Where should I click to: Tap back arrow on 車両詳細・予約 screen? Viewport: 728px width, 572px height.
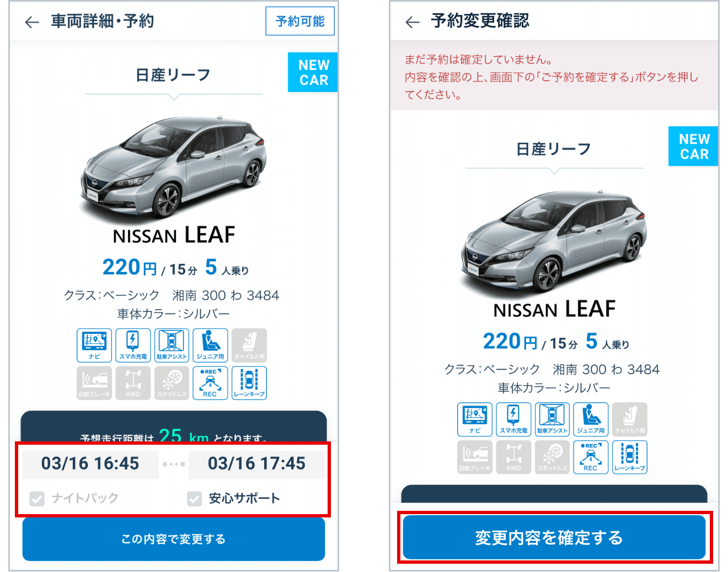[x=32, y=22]
